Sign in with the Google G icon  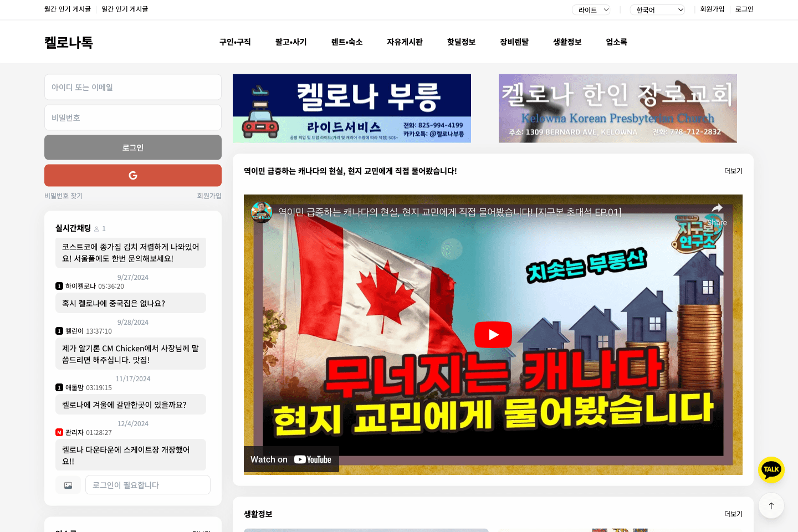(132, 175)
